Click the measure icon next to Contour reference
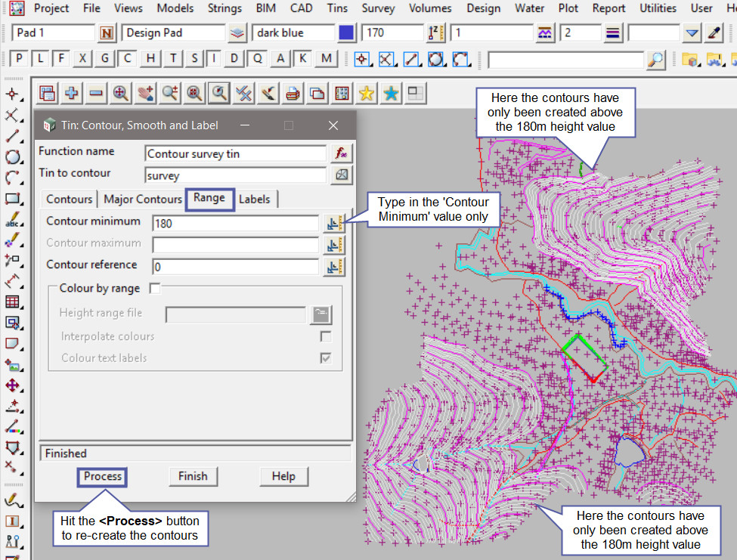Viewport: 737px width, 560px height. 333,266
